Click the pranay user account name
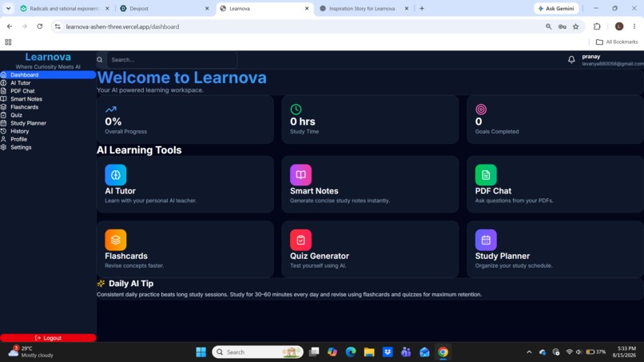This screenshot has height=362, width=644. coord(591,57)
